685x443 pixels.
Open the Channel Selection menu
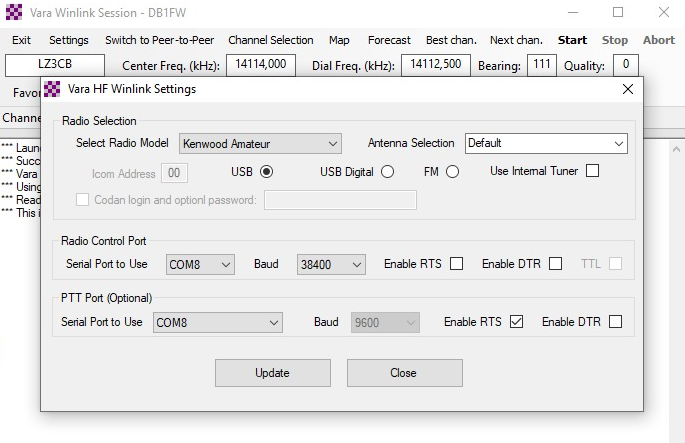(270, 40)
